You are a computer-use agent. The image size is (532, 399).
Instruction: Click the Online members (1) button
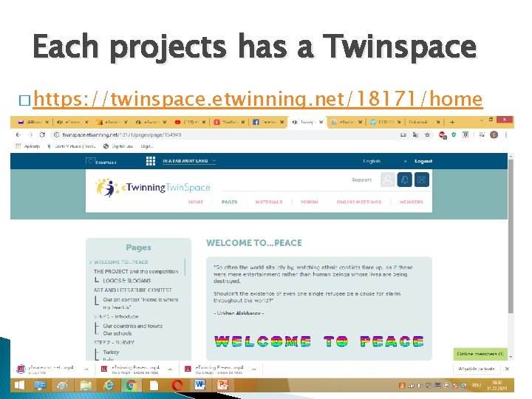pos(480,354)
